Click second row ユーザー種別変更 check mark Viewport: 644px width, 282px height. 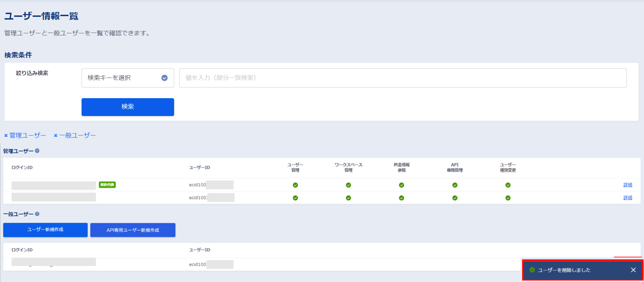[508, 198]
